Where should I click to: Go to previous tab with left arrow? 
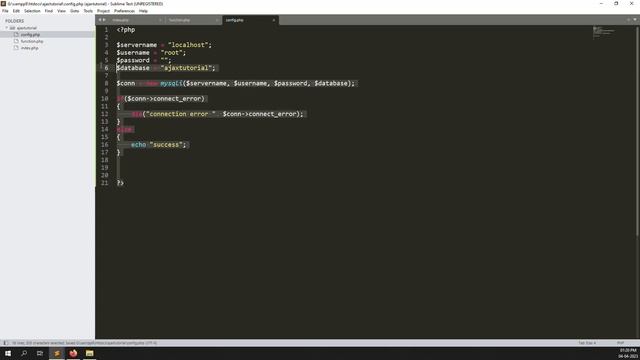tap(100, 20)
